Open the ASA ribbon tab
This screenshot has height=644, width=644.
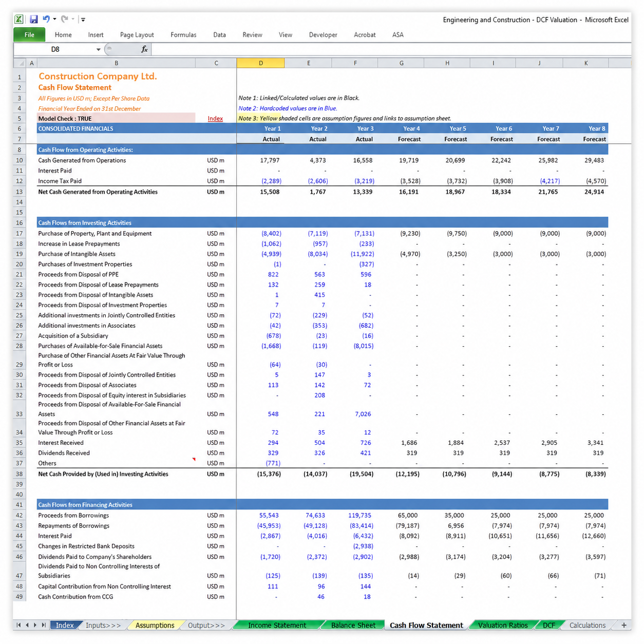397,35
